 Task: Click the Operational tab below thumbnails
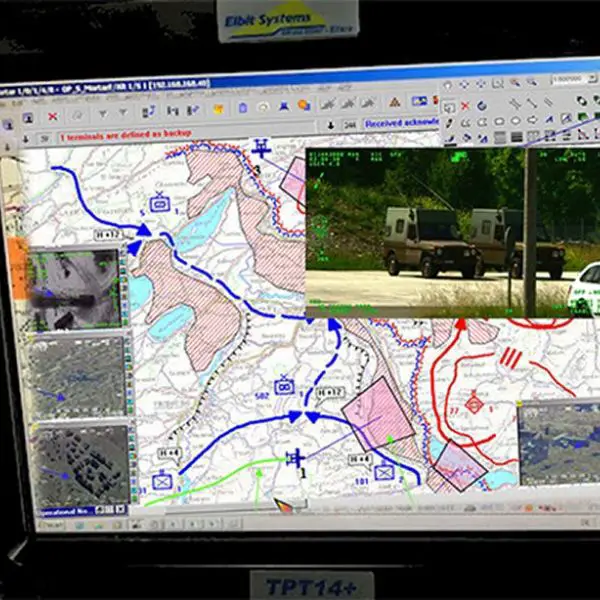(x=60, y=509)
